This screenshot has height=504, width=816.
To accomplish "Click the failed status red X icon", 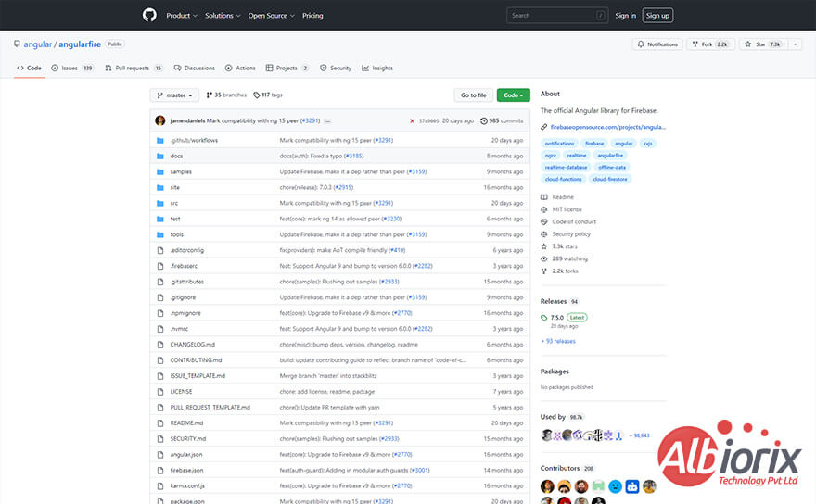I will [412, 120].
